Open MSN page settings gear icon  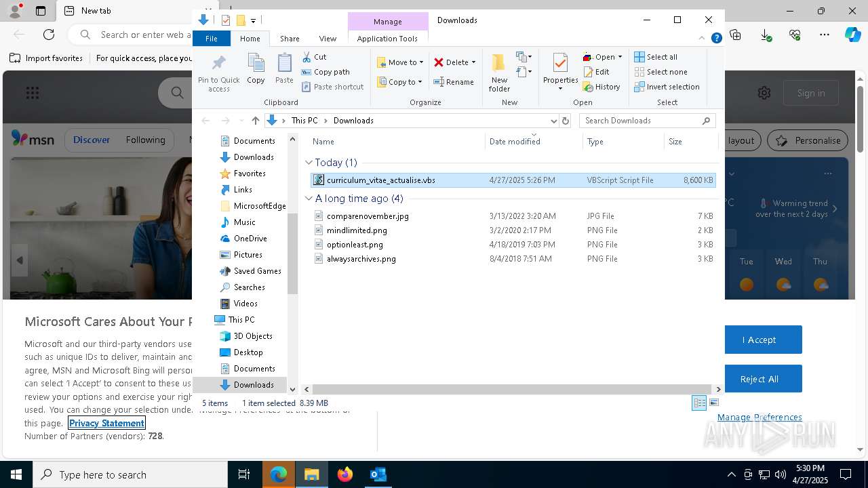pyautogui.click(x=764, y=93)
